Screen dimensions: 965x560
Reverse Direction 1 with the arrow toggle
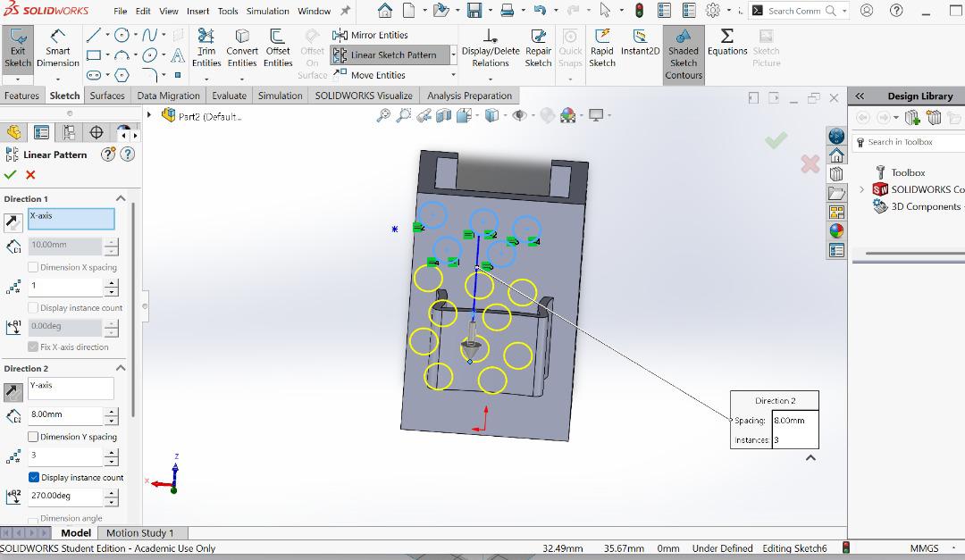point(13,222)
